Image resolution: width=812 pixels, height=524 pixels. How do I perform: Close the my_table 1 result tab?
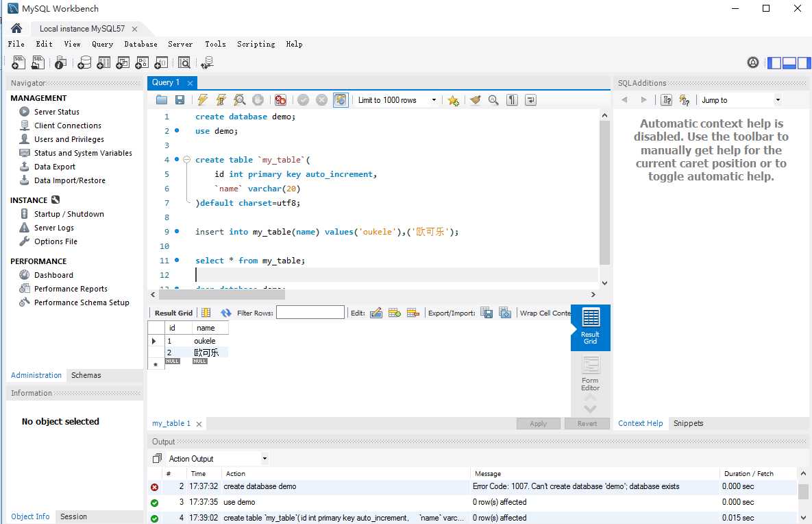pos(199,424)
